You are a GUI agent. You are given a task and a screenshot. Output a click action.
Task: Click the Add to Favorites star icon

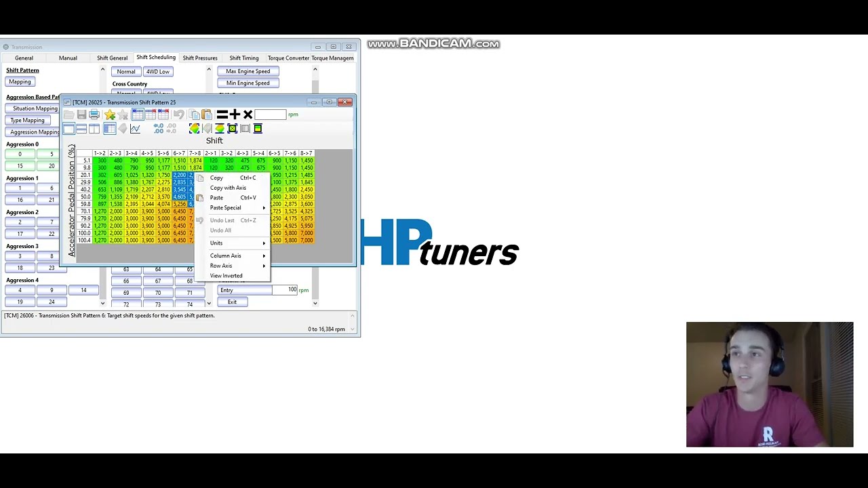tap(110, 115)
